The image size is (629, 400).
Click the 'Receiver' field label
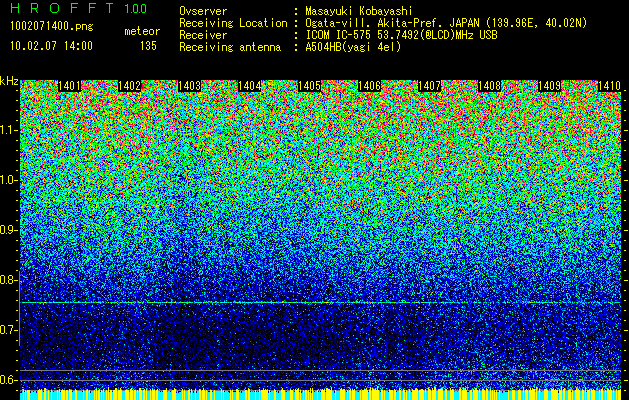pos(203,35)
